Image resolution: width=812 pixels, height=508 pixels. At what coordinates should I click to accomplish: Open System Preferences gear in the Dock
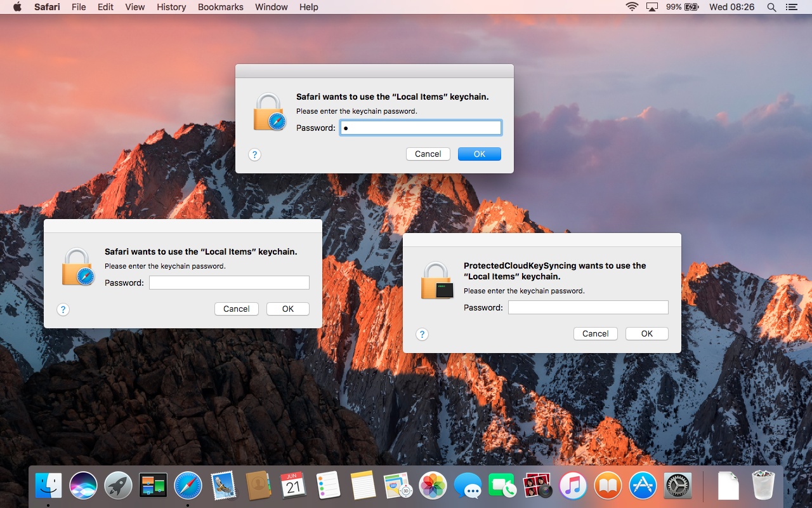(x=678, y=486)
